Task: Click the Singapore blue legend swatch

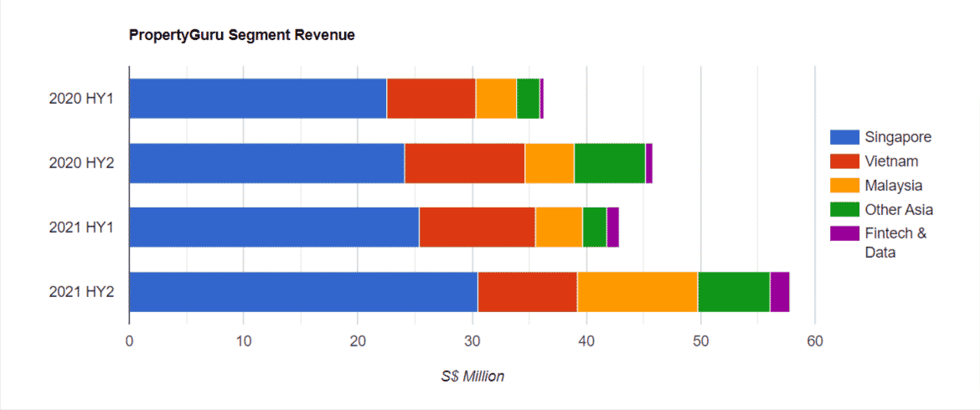Action: 844,136
